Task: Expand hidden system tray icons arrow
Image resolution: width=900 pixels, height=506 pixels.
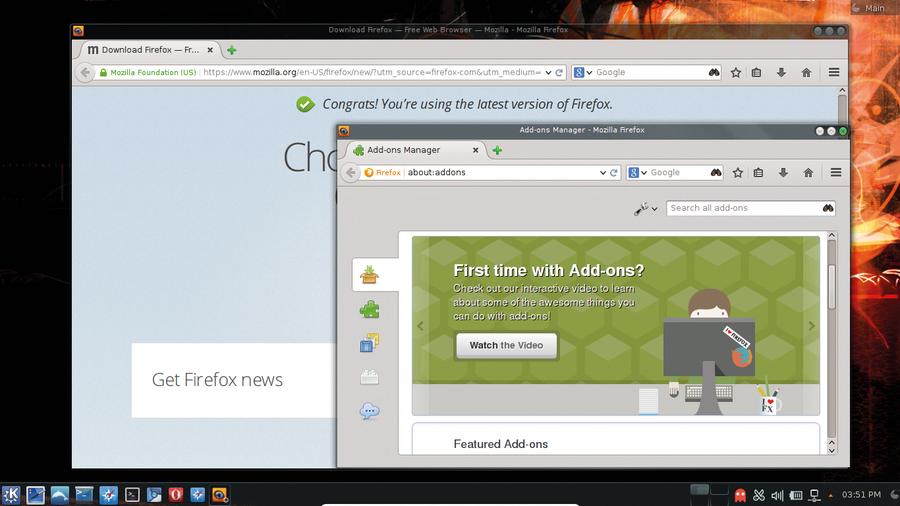Action: 831,495
